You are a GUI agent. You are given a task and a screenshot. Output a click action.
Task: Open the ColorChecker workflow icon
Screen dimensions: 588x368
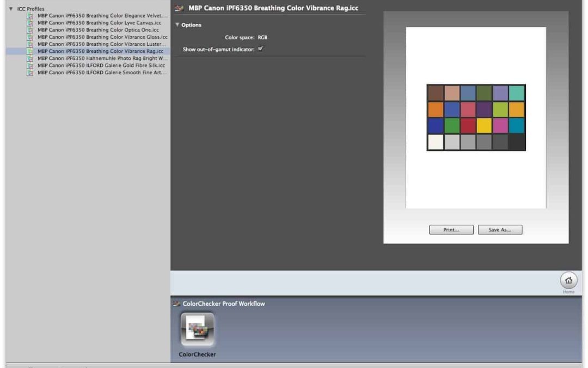(197, 330)
